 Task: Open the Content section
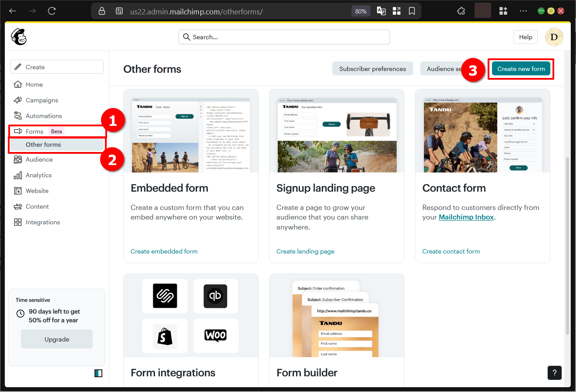click(x=36, y=206)
